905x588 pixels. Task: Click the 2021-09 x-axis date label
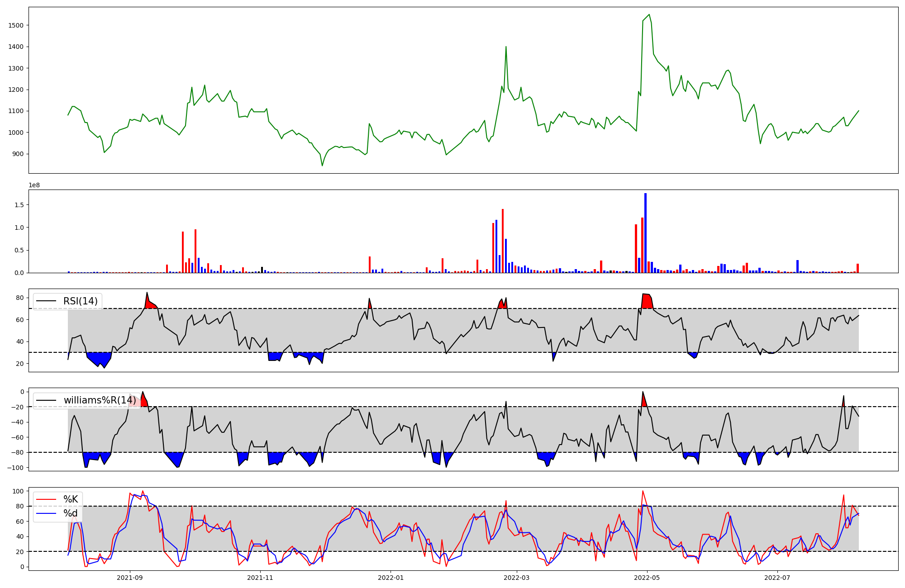click(x=130, y=578)
